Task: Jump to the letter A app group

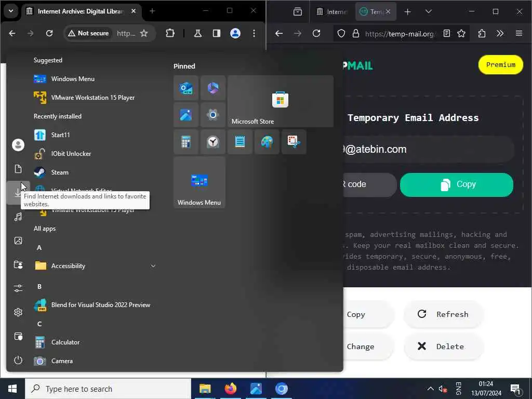Action: click(39, 247)
